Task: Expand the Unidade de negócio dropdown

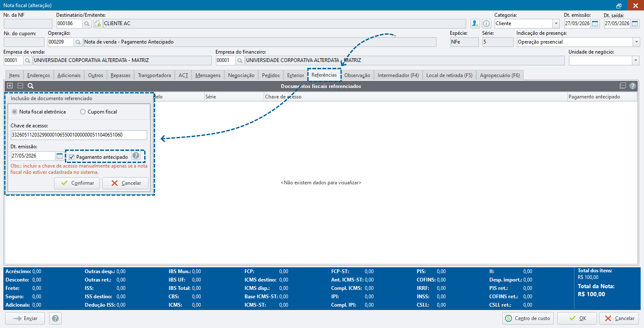Action: coord(636,61)
